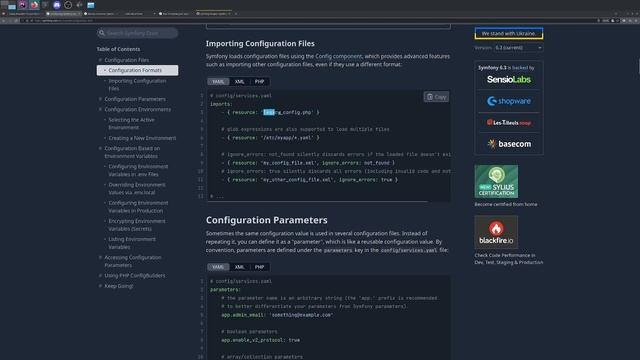Jump to Importing Configuration Files in sidebar
640x360 pixels.
(x=137, y=84)
